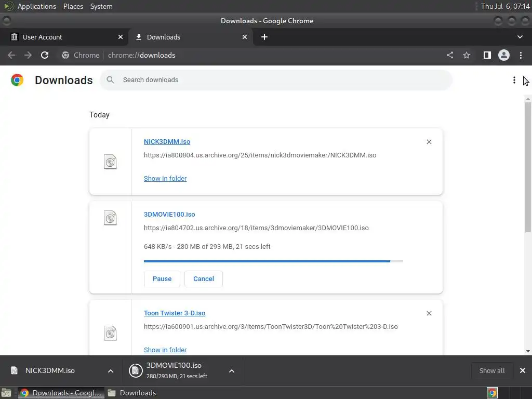532x399 pixels.
Task: Expand options for 3DMOVIE100.iso in shelf
Action: click(232, 371)
